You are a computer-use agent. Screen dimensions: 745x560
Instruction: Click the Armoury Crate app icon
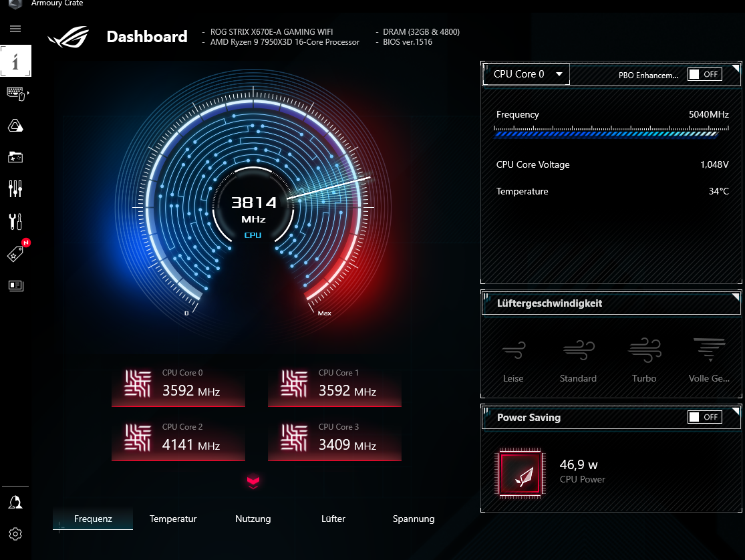tap(15, 4)
